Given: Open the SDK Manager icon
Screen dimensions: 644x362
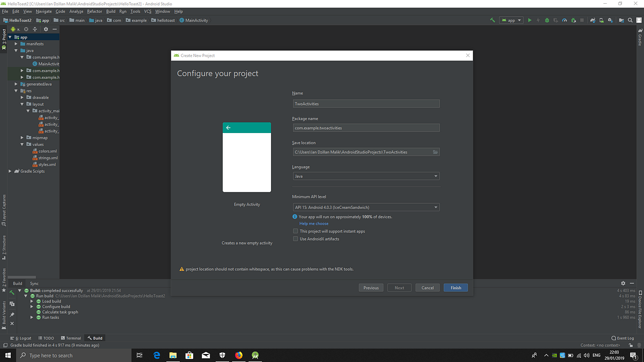Looking at the screenshot, I should [610, 20].
